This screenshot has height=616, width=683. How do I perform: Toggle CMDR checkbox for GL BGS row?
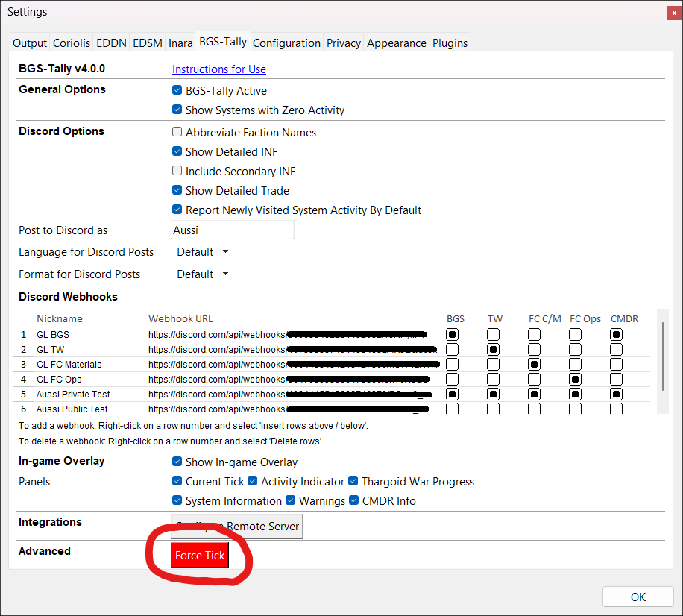(616, 335)
